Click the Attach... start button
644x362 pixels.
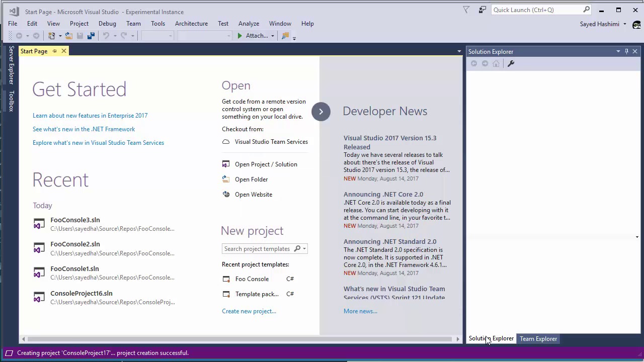point(253,36)
